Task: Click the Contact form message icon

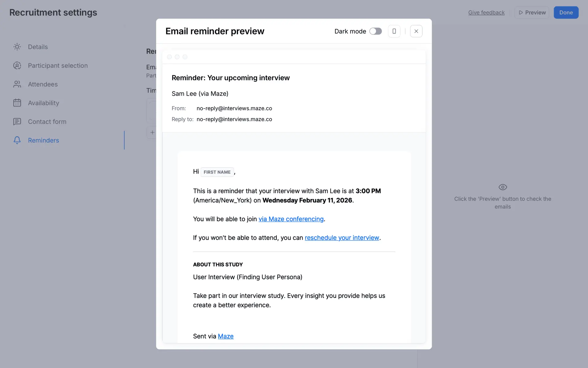Action: 17,122
